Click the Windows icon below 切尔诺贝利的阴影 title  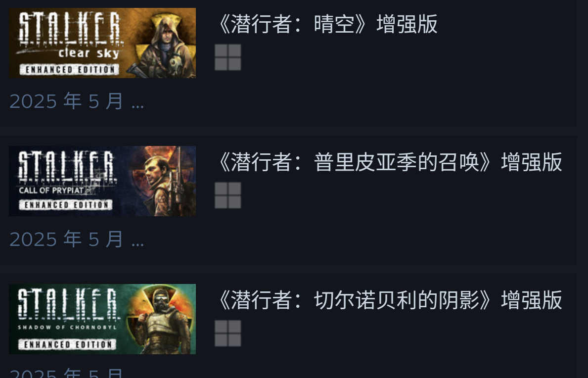coord(227,333)
